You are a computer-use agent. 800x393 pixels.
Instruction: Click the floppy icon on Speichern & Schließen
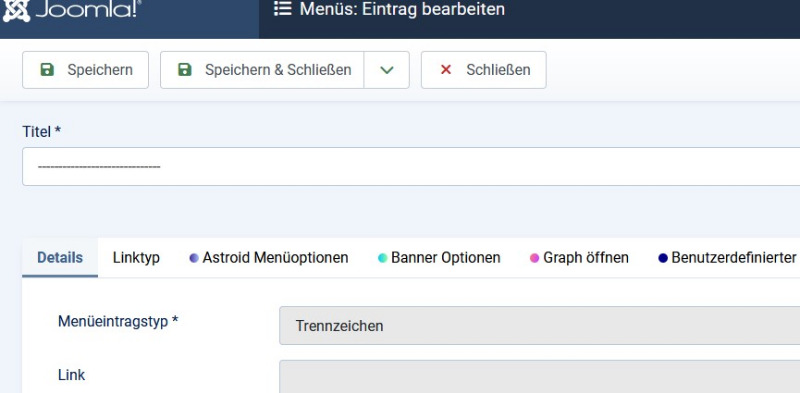tap(185, 69)
